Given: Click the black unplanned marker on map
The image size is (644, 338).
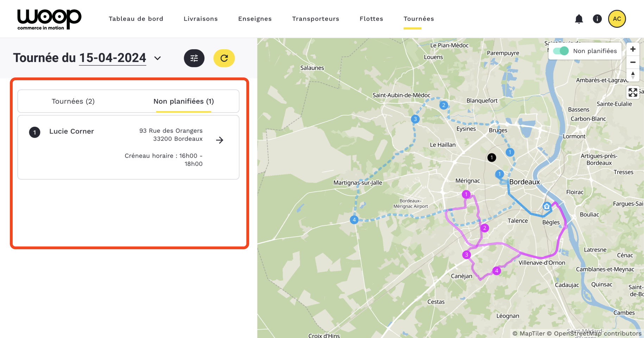Looking at the screenshot, I should tap(492, 157).
